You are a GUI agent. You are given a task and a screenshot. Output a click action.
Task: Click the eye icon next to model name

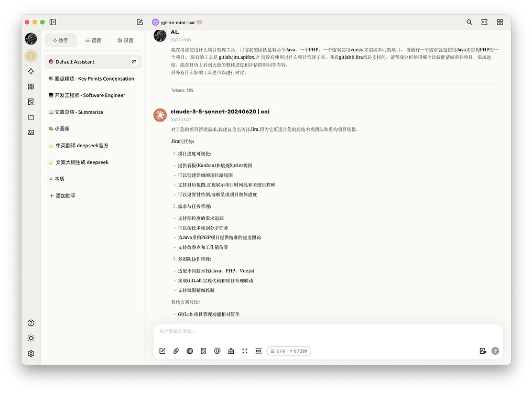[200, 22]
